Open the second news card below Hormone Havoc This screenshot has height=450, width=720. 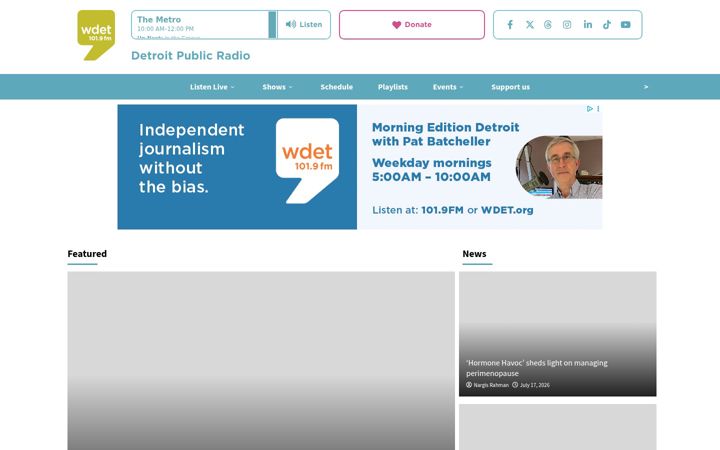pyautogui.click(x=557, y=427)
